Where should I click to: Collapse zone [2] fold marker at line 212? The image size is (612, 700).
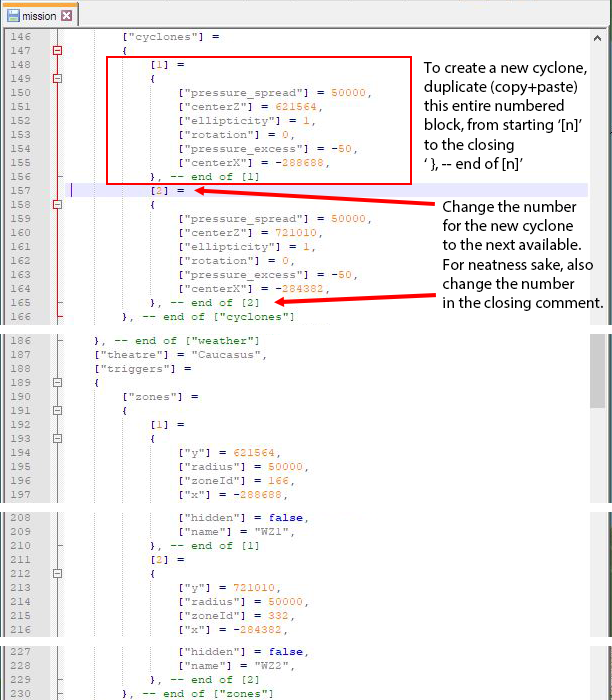point(57,574)
